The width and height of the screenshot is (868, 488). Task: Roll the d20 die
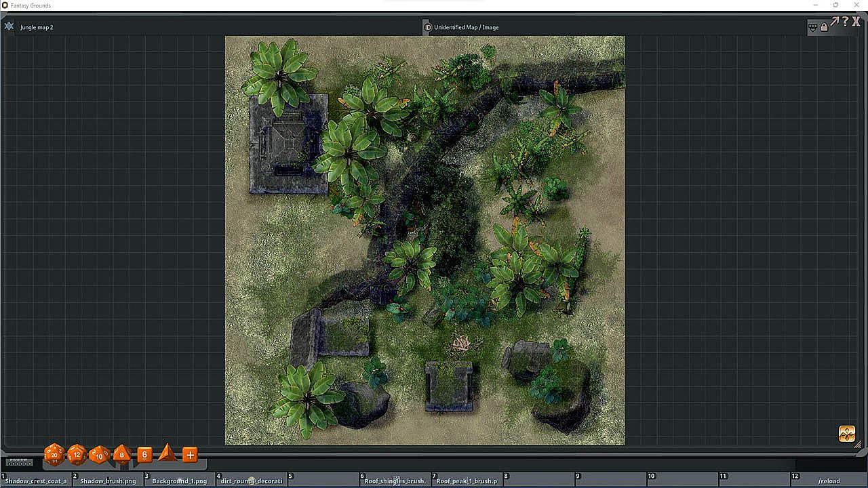pos(54,455)
